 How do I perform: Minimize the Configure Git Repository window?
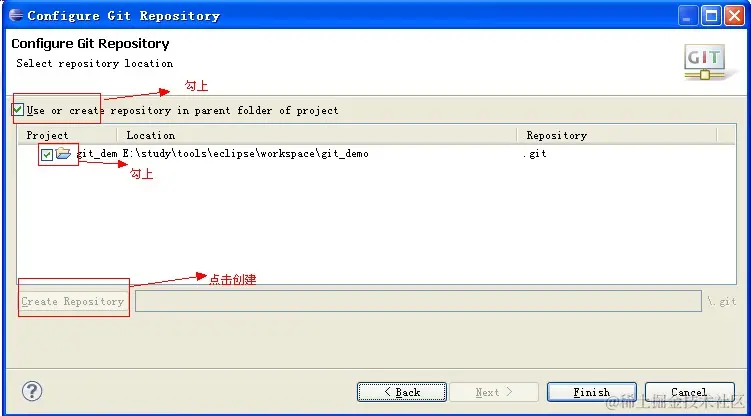[688, 16]
